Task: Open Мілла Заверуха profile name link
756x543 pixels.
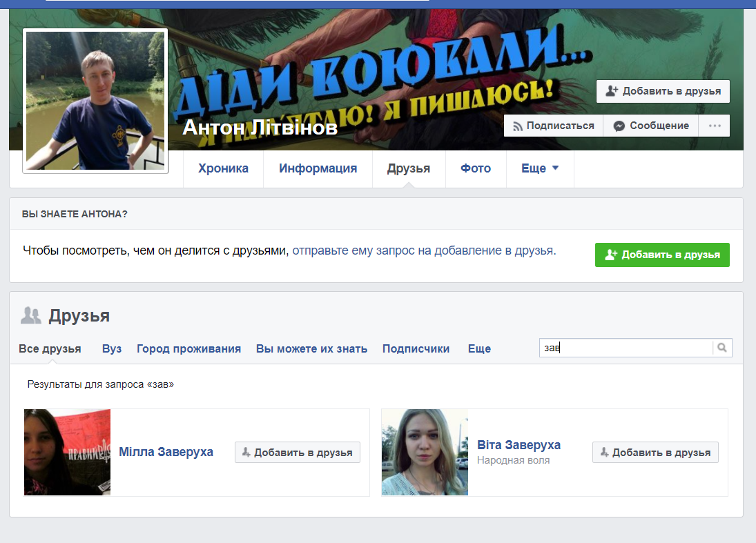Action: pyautogui.click(x=166, y=452)
